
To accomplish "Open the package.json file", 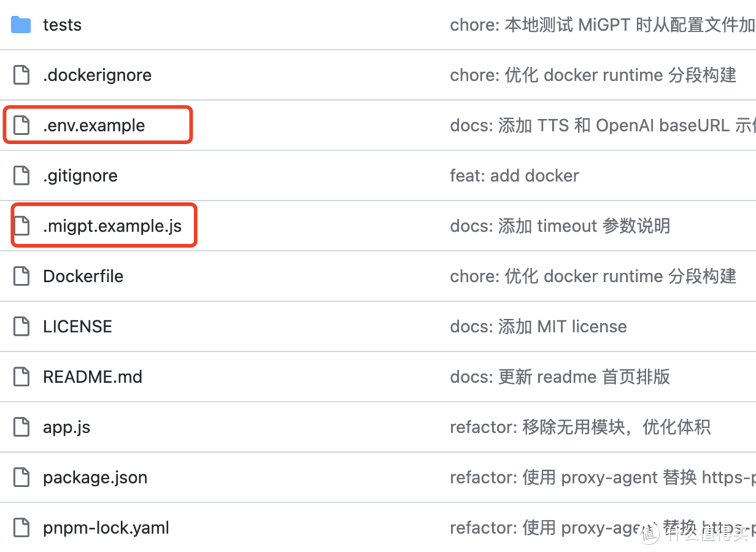I will point(95,478).
